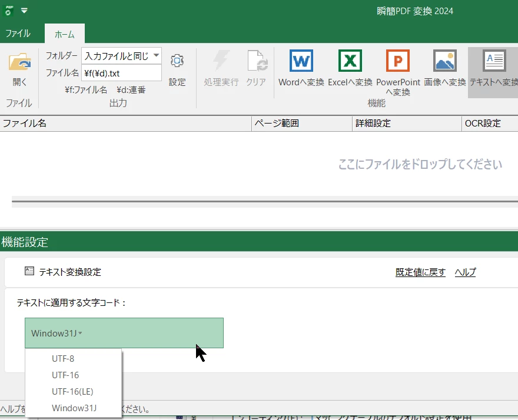Clear the list with クリア icon
This screenshot has height=420, width=518.
(x=257, y=69)
